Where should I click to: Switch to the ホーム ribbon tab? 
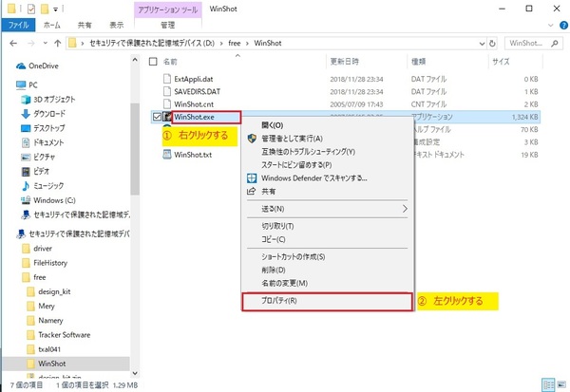(52, 25)
